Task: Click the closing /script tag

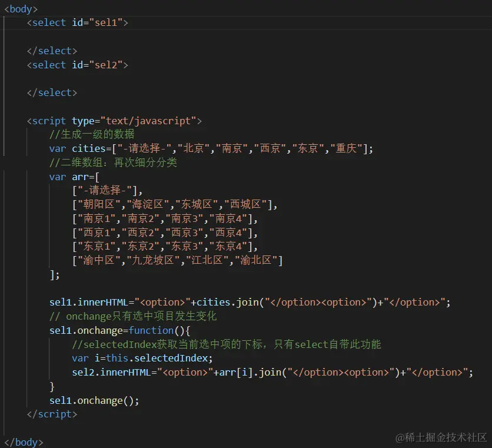Action: (52, 414)
